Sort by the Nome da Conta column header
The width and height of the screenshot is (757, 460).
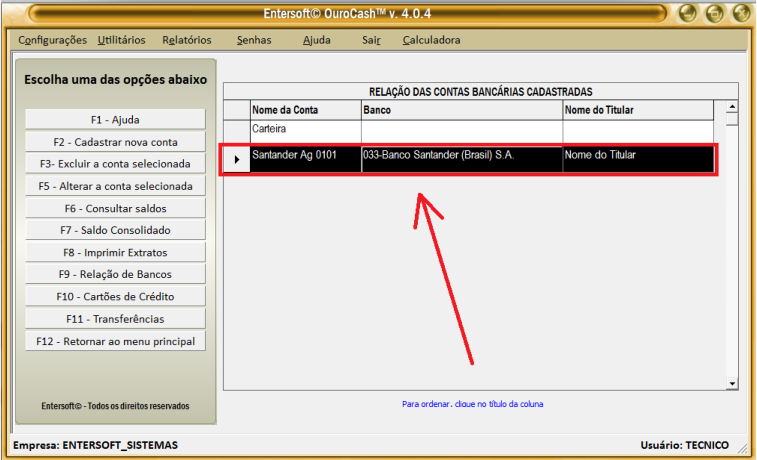[x=306, y=110]
